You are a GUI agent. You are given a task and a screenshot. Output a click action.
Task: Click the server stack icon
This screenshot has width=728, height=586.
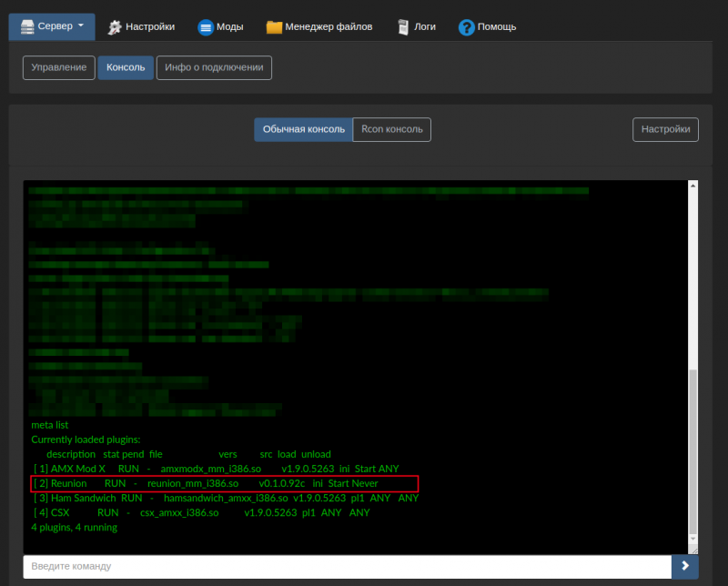point(27,27)
